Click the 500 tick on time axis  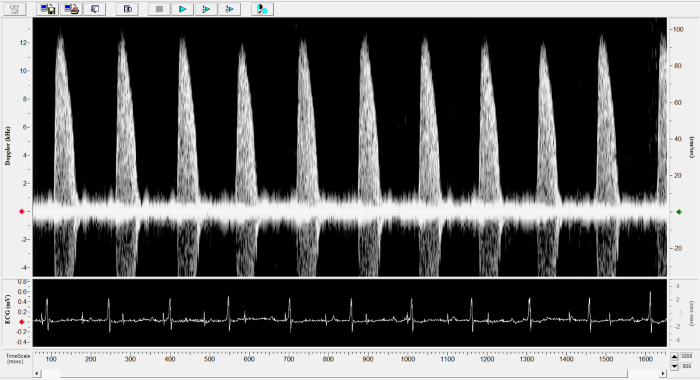click(x=209, y=359)
